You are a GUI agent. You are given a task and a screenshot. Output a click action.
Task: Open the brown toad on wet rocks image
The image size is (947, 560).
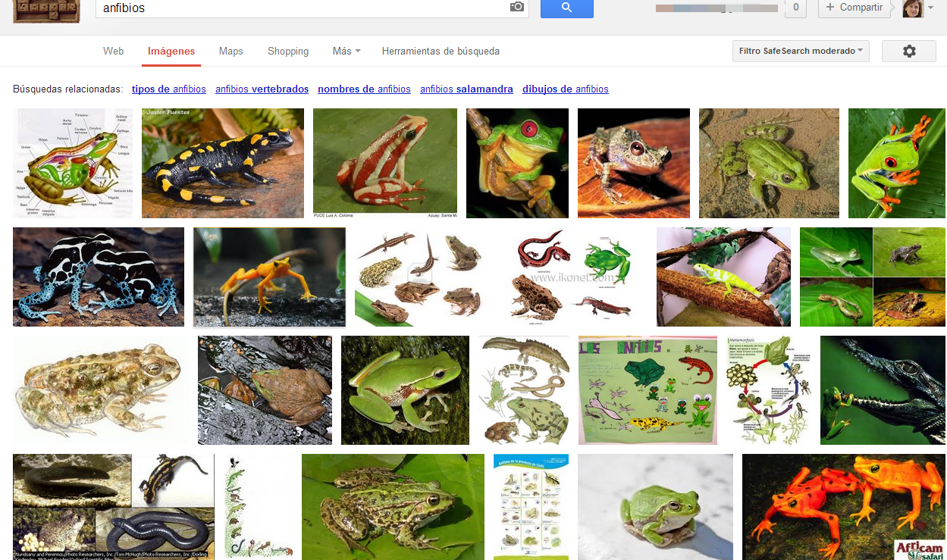tap(265, 390)
